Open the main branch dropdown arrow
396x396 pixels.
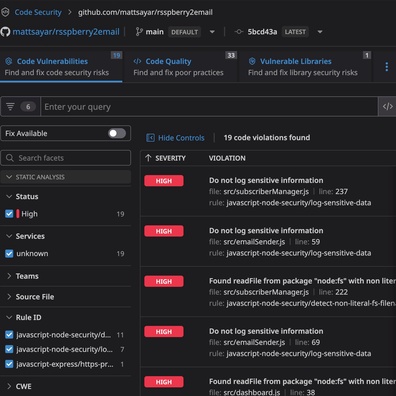[x=212, y=32]
